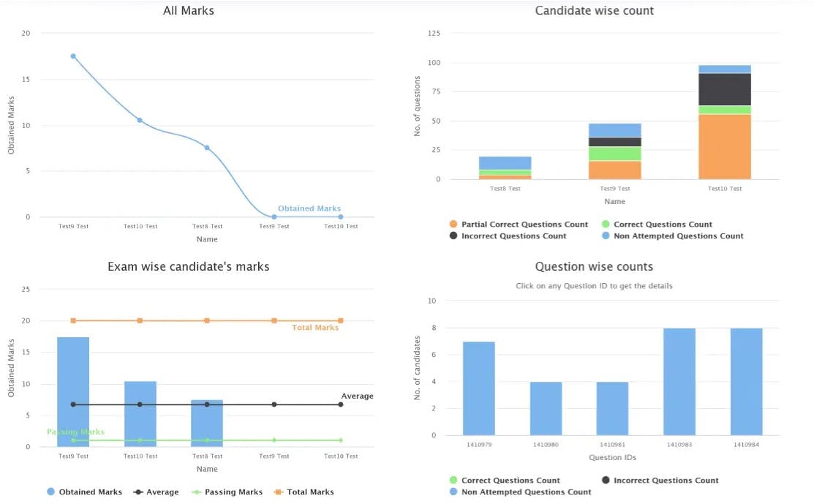Viewport: 814px width, 504px height.
Task: Toggle Non Attempted Questions Count in candidate chart
Action: (678, 236)
